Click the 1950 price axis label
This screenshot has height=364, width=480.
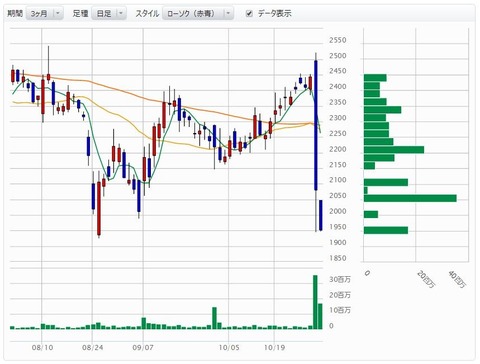[338, 227]
